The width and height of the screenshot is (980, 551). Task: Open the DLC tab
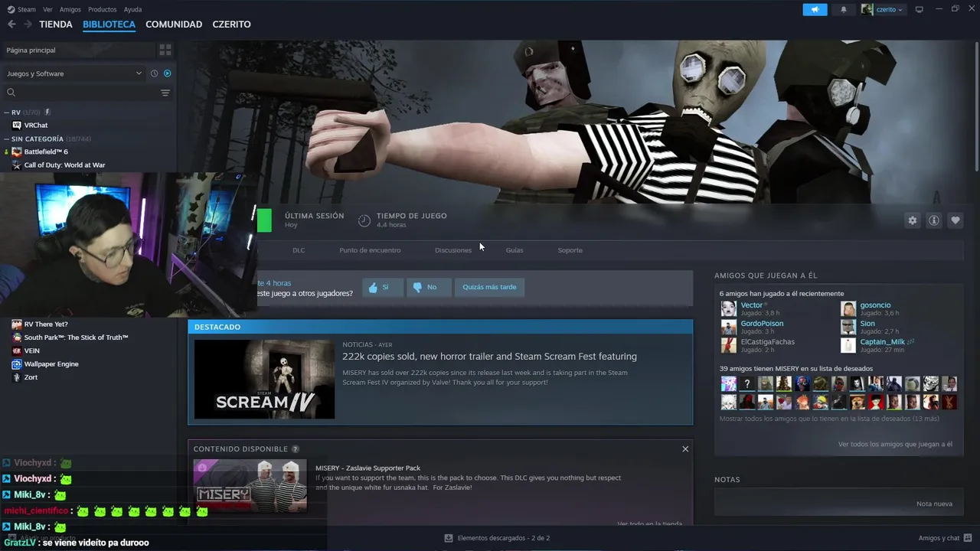pos(299,250)
